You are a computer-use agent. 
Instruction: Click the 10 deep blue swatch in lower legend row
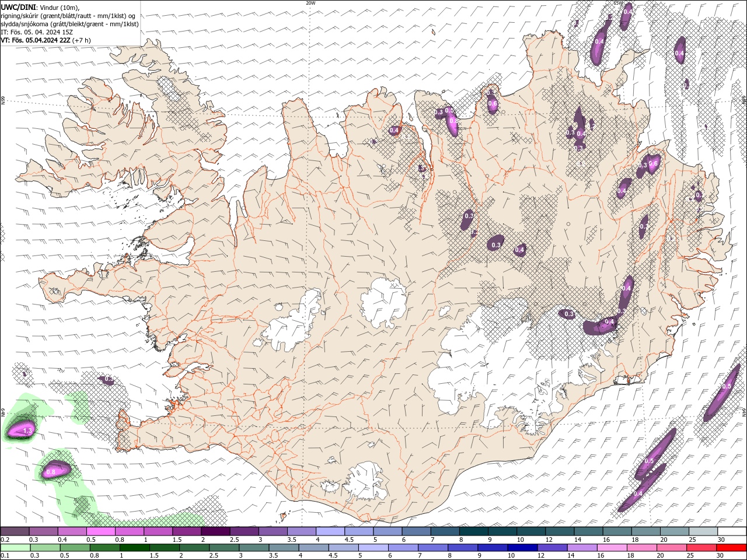pyautogui.click(x=522, y=548)
